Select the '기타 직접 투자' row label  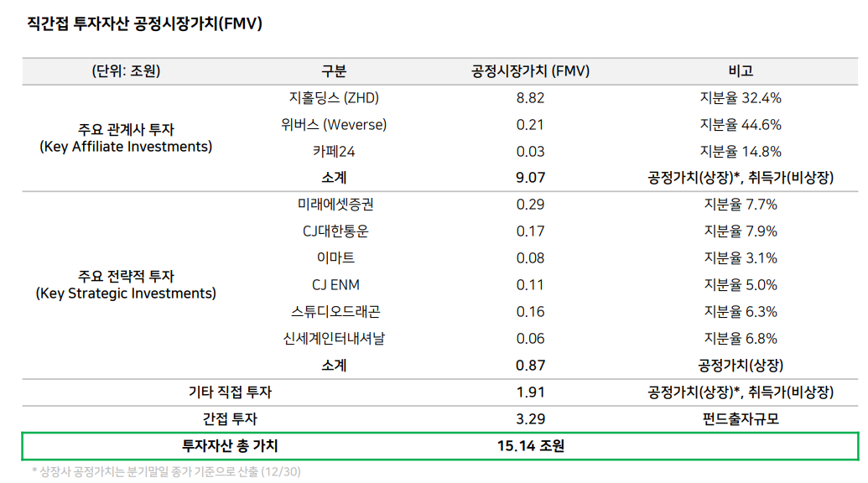[230, 392]
